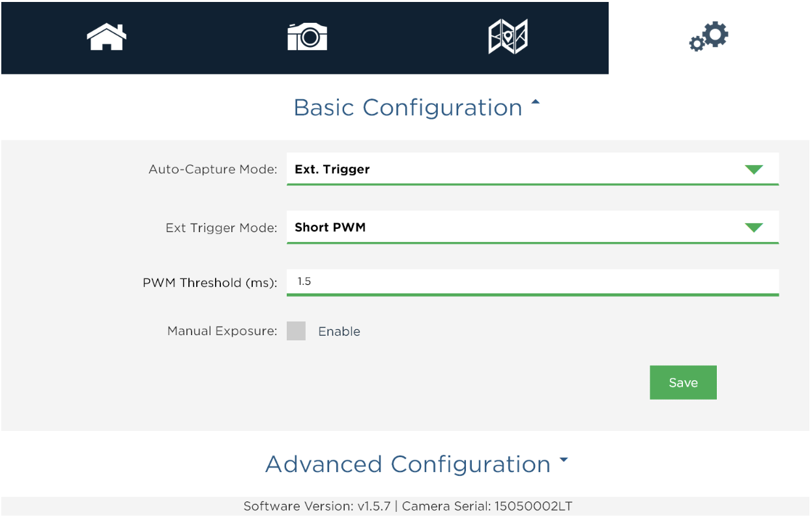Enable the Manual Exposure checkbox

pyautogui.click(x=296, y=331)
